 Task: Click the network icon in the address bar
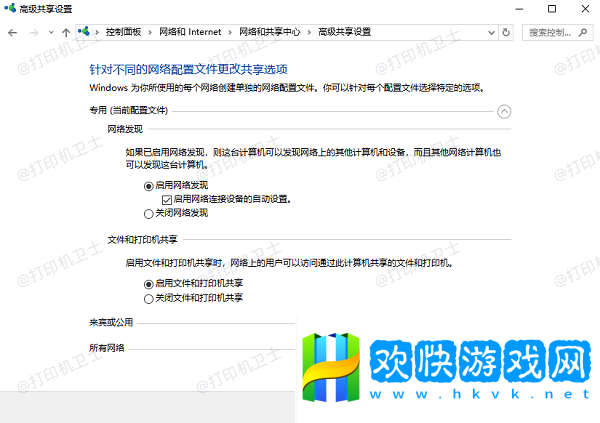(x=84, y=31)
